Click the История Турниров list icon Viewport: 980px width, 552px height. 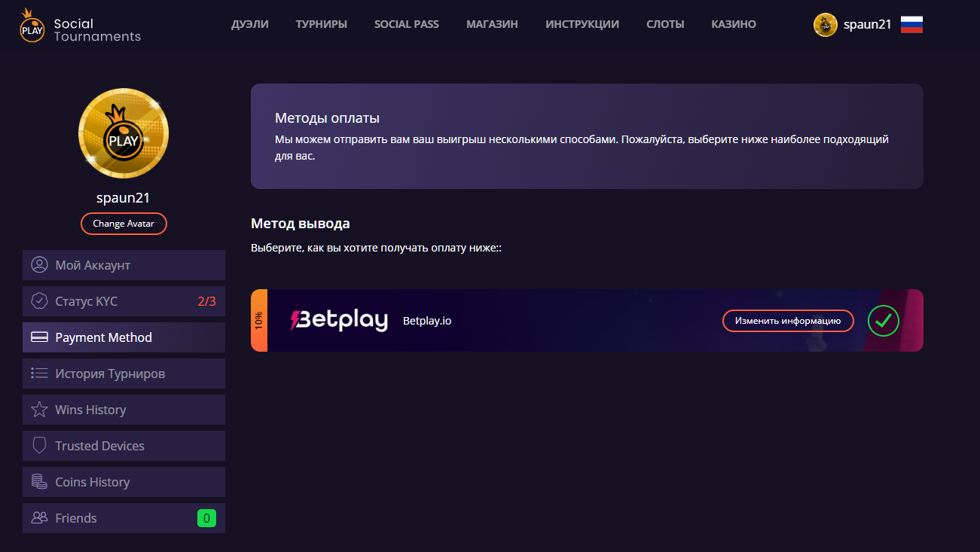[x=39, y=374]
